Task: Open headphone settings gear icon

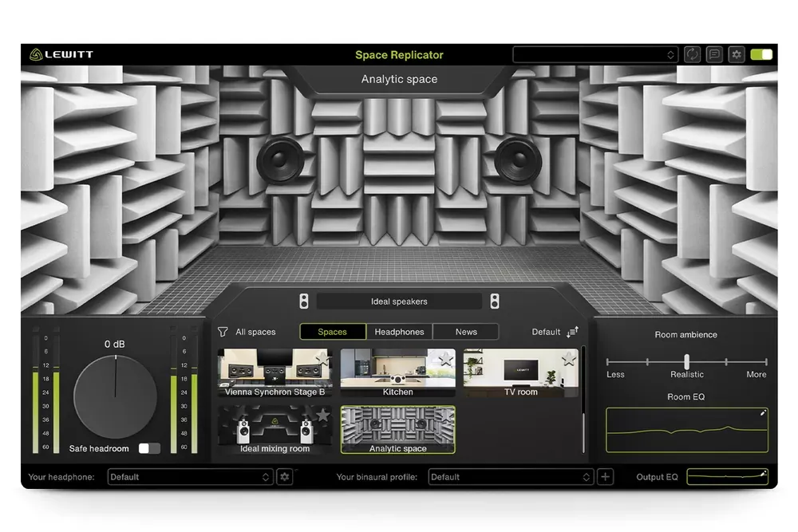Action: (285, 476)
